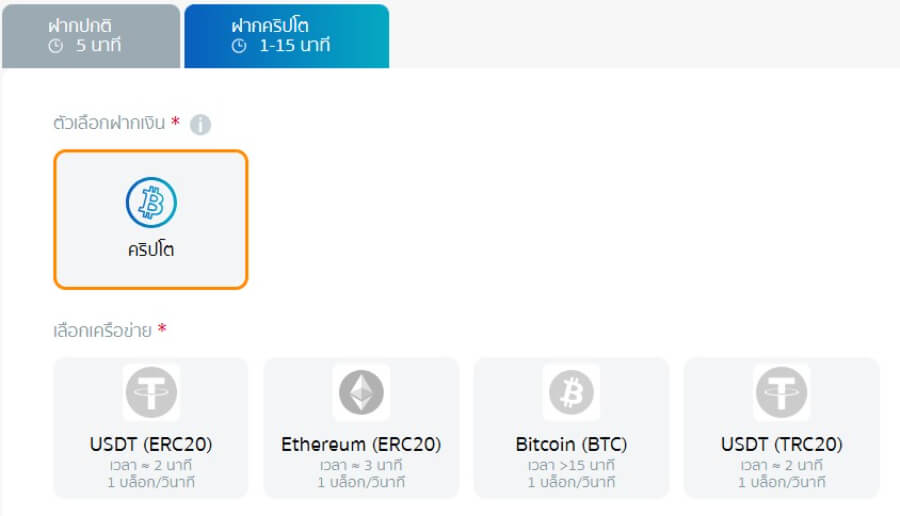Click the Tether icon for USDT ERC20
This screenshot has width=900, height=516.
coord(151,392)
